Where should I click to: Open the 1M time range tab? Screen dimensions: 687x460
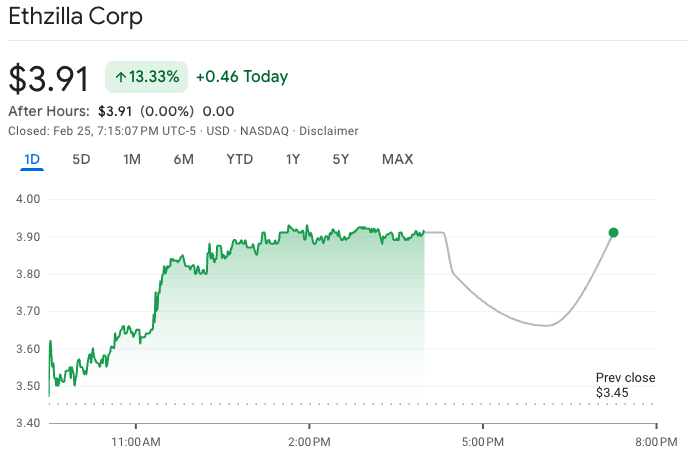tap(132, 159)
